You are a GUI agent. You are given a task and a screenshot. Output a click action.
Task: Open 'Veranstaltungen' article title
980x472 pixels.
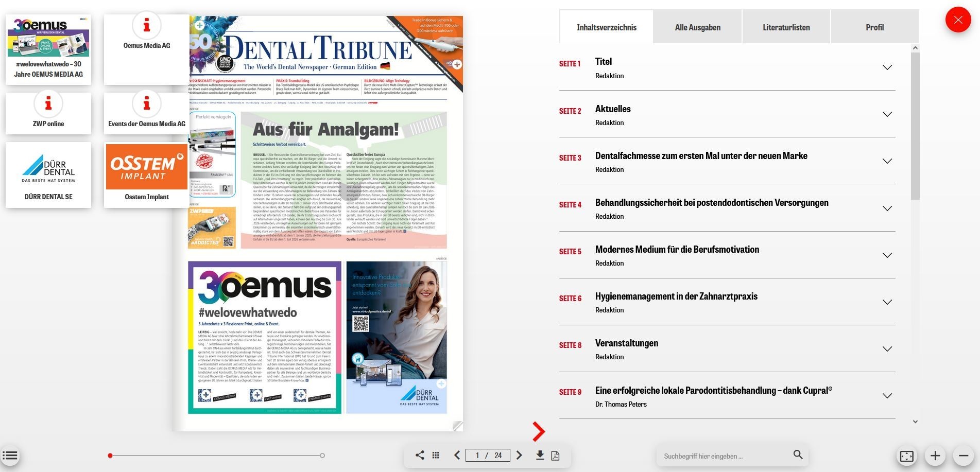coord(627,343)
